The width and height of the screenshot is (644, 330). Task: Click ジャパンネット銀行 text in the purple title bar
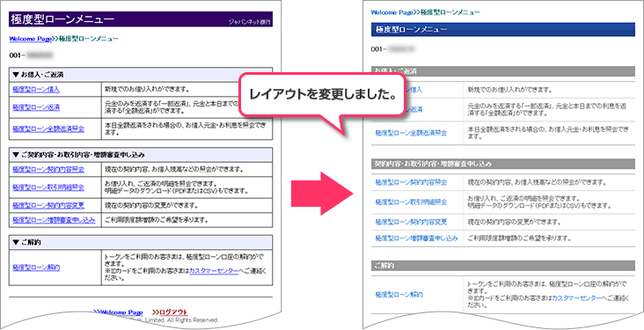pos(250,22)
